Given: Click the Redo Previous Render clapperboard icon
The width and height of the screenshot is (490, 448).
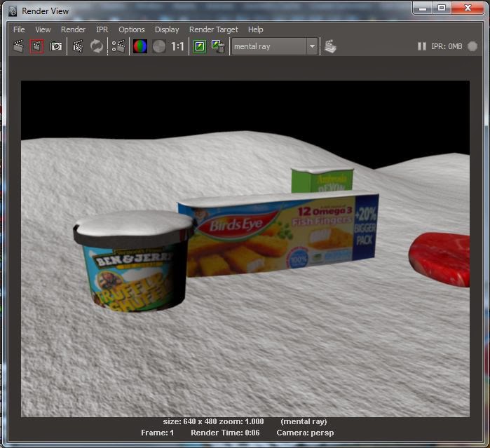Looking at the screenshot, I should pos(19,46).
